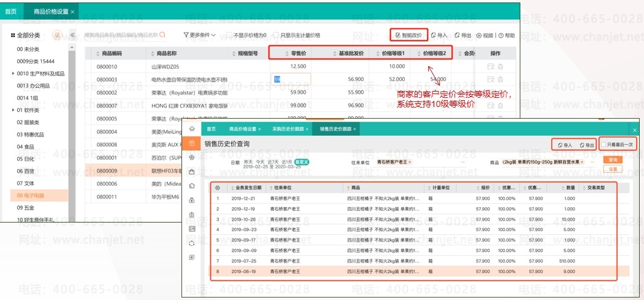Sort by 商品编码 column
The height and width of the screenshot is (300, 644).
109,53
